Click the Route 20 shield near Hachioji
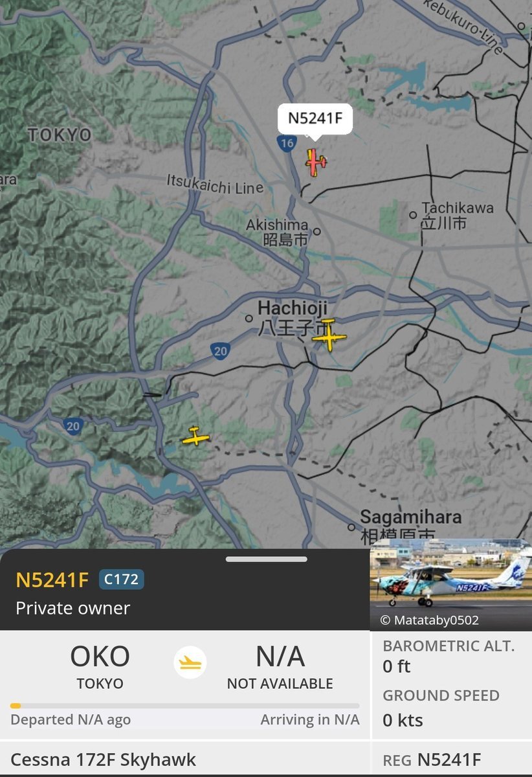 coord(221,351)
